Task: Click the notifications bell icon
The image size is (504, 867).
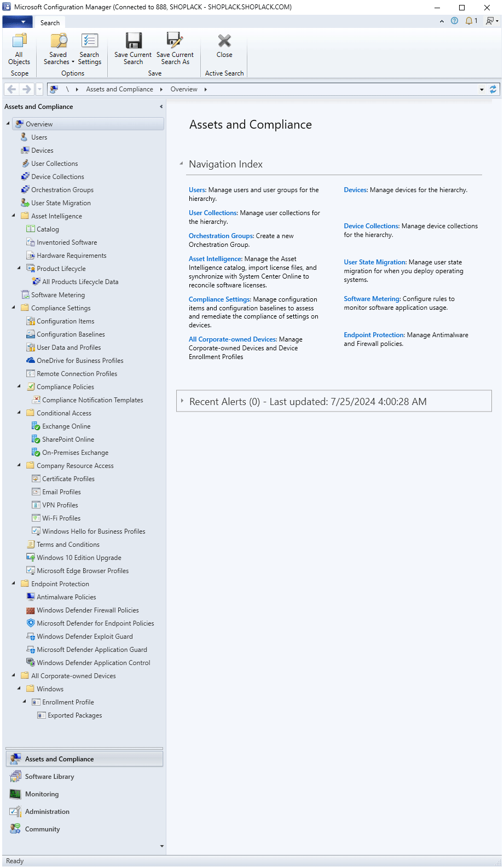Action: [469, 21]
